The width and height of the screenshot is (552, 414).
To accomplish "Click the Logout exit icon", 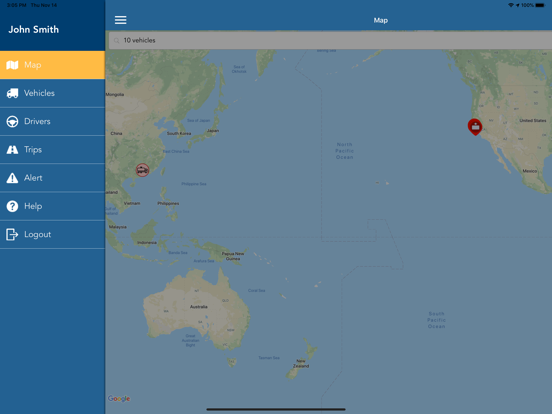I will [12, 234].
